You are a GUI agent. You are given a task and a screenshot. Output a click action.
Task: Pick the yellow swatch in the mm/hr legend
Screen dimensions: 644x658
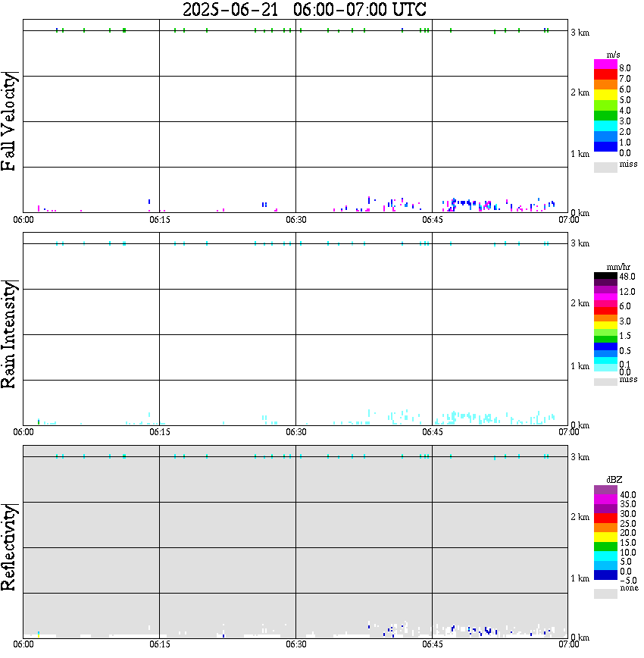(605, 325)
